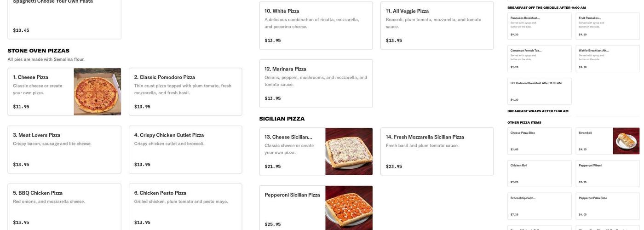Click the BBQ Chicken Pizza item

coord(64,207)
